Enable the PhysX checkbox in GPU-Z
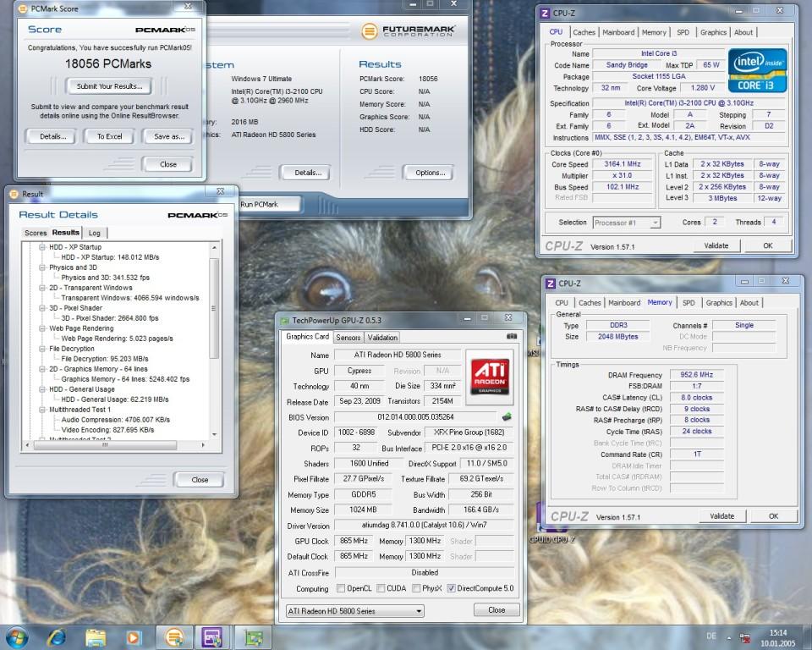The image size is (812, 650). 416,588
